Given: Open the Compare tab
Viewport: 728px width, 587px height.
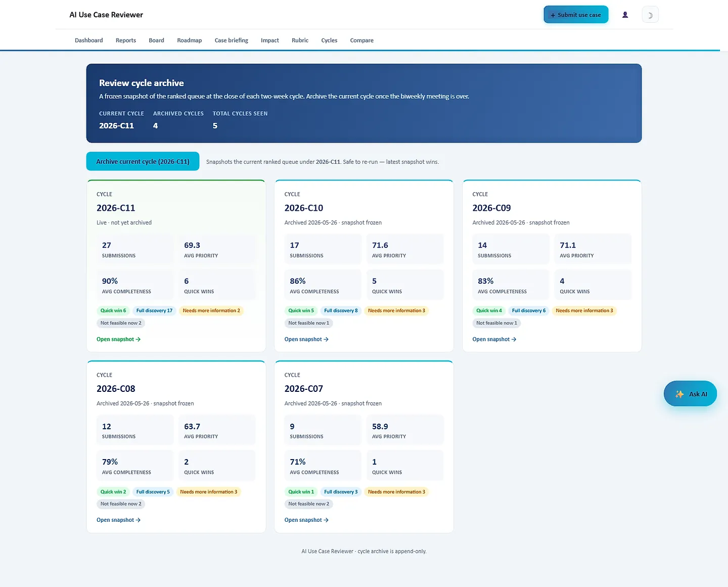Looking at the screenshot, I should click(362, 40).
